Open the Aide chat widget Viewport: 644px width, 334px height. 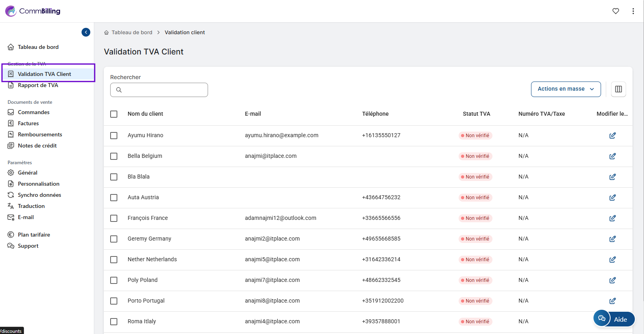tap(614, 319)
